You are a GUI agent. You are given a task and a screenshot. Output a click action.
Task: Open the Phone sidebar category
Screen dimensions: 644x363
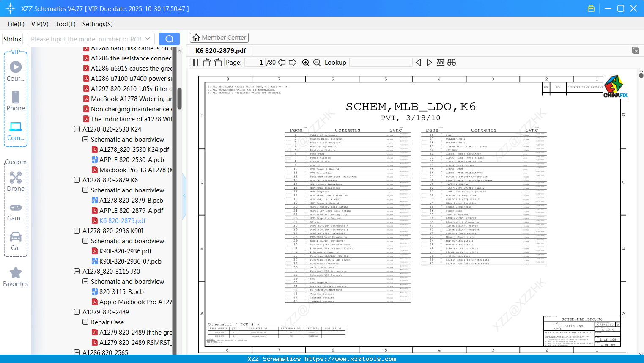[x=16, y=101]
